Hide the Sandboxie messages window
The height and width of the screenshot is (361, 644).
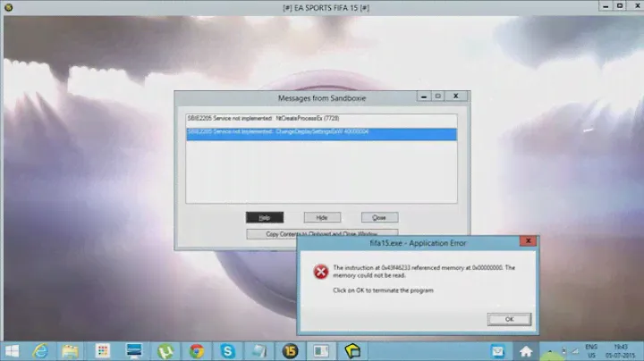point(322,217)
